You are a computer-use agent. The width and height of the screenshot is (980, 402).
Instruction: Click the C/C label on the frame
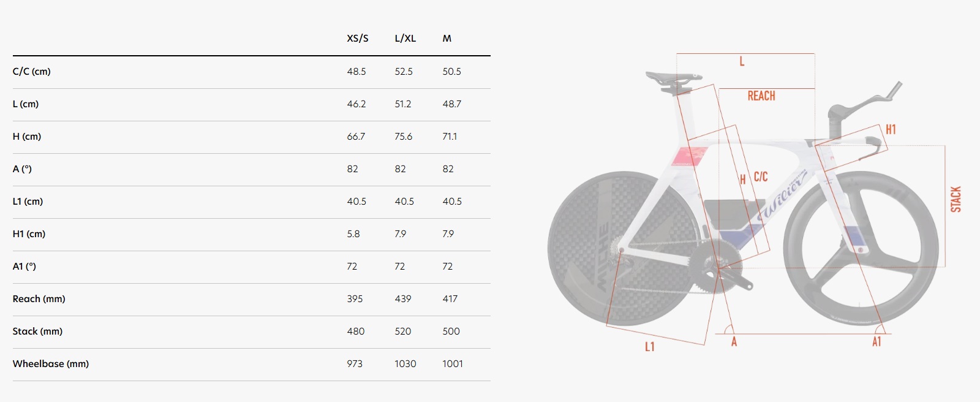click(x=761, y=177)
